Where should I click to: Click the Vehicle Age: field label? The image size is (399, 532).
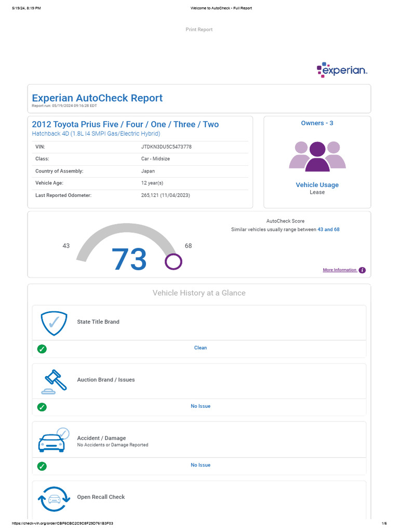(x=49, y=183)
